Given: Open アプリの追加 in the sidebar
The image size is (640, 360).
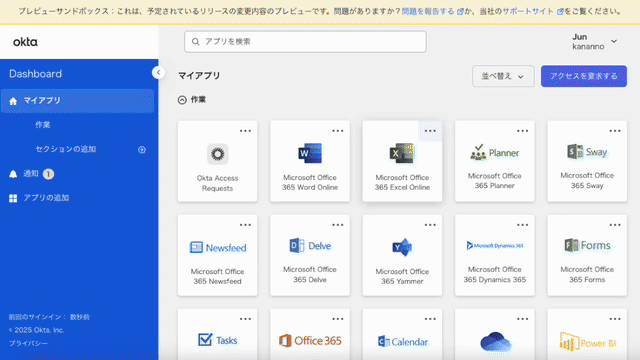Looking at the screenshot, I should coord(39,198).
